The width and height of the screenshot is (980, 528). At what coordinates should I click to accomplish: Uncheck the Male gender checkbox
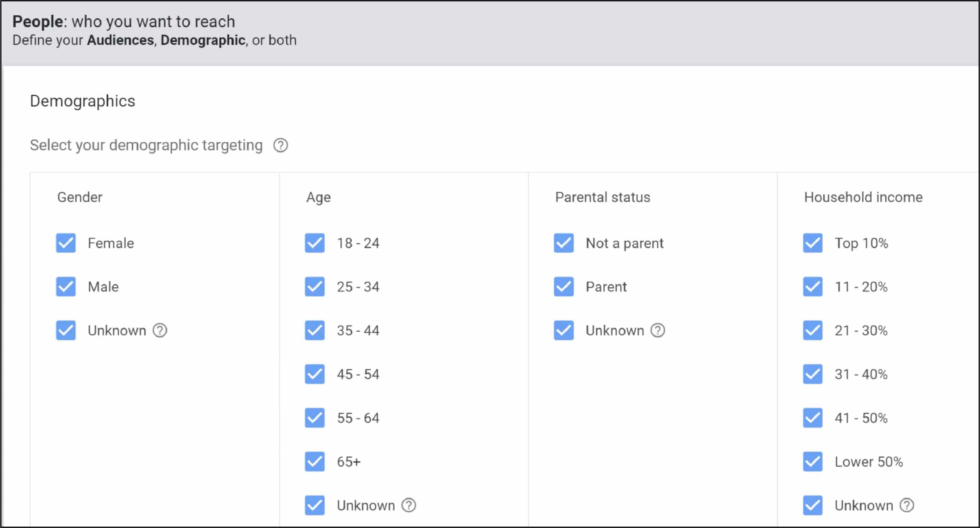[x=66, y=287]
